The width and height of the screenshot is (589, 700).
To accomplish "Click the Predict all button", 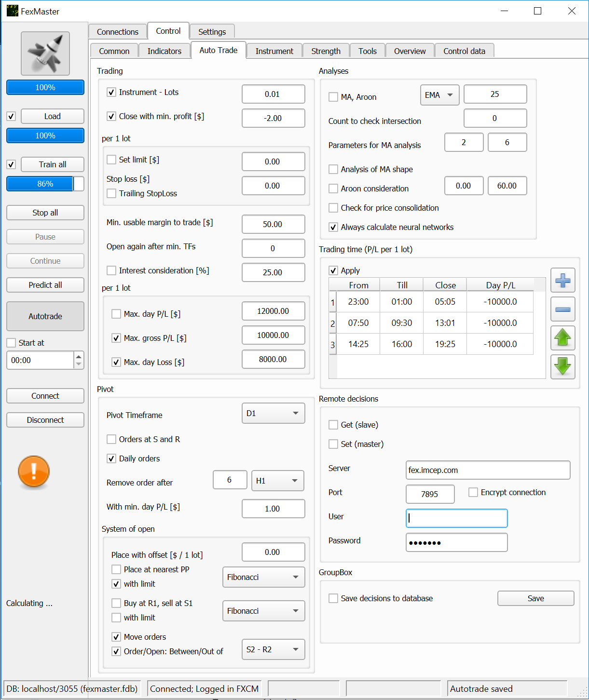I will pos(45,285).
